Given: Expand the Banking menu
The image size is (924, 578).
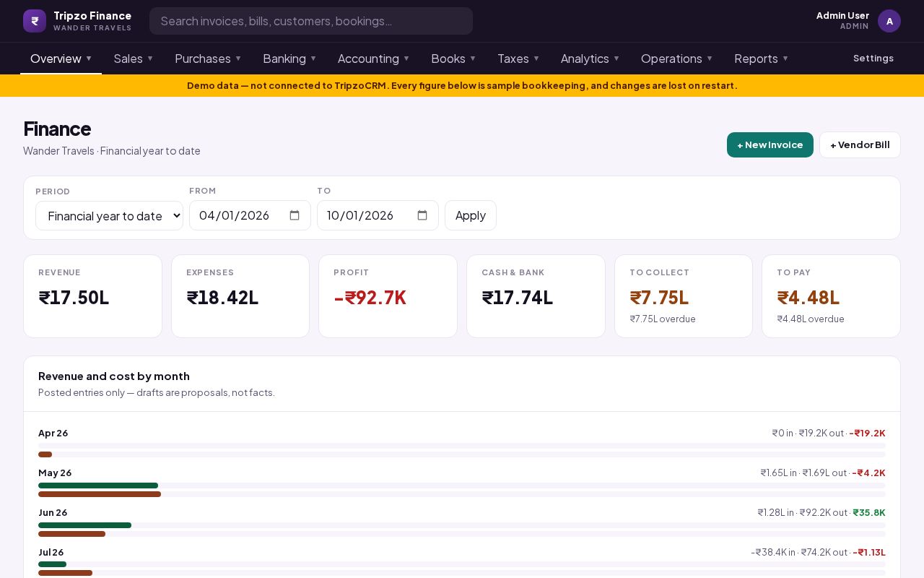Looking at the screenshot, I should click(x=289, y=59).
